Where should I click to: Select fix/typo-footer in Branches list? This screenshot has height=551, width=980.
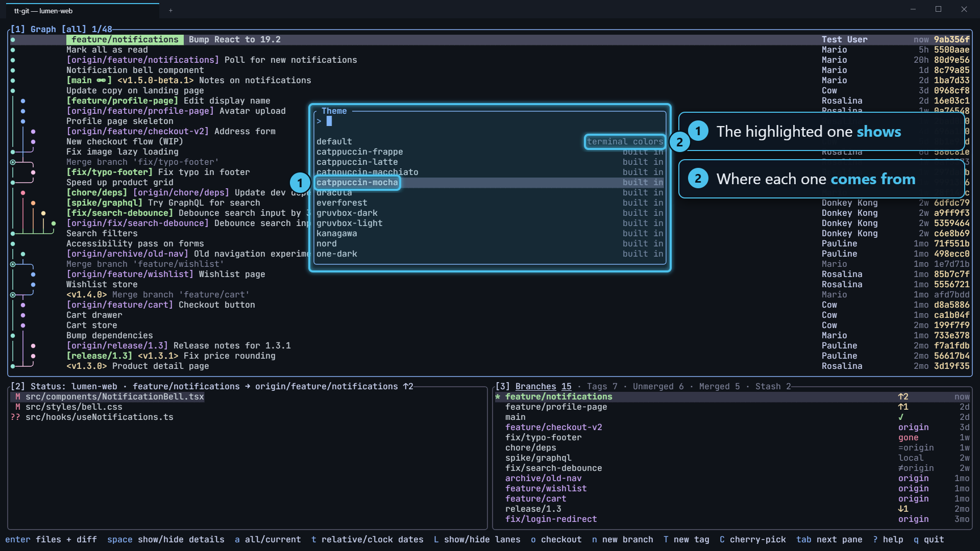tap(732, 437)
